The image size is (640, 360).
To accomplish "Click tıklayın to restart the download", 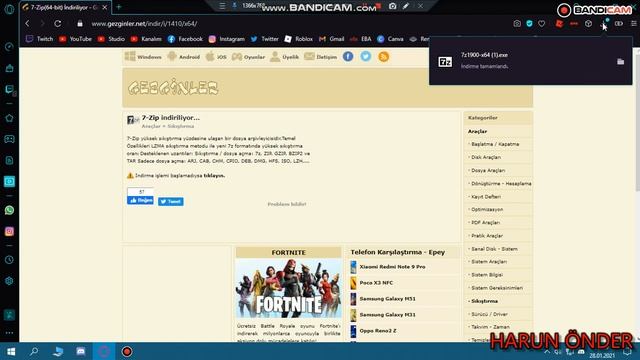I will click(214, 176).
